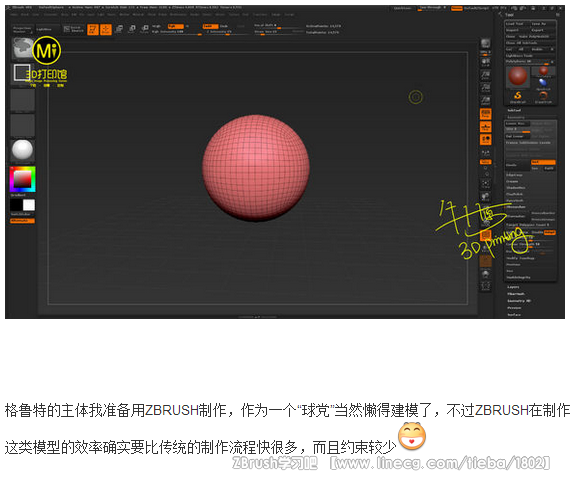This screenshot has height=480, width=587.
Task: Select the Zoom canvas icon
Action: coord(486,75)
